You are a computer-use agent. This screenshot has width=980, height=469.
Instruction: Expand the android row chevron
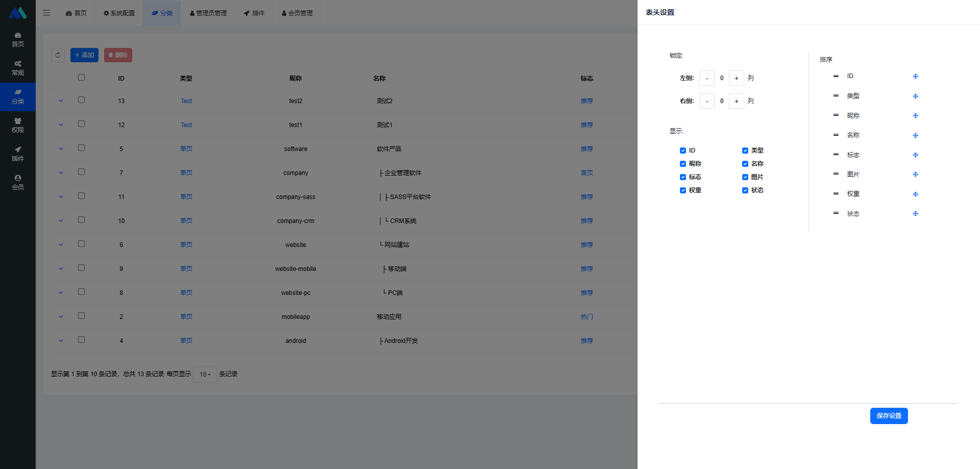point(61,341)
